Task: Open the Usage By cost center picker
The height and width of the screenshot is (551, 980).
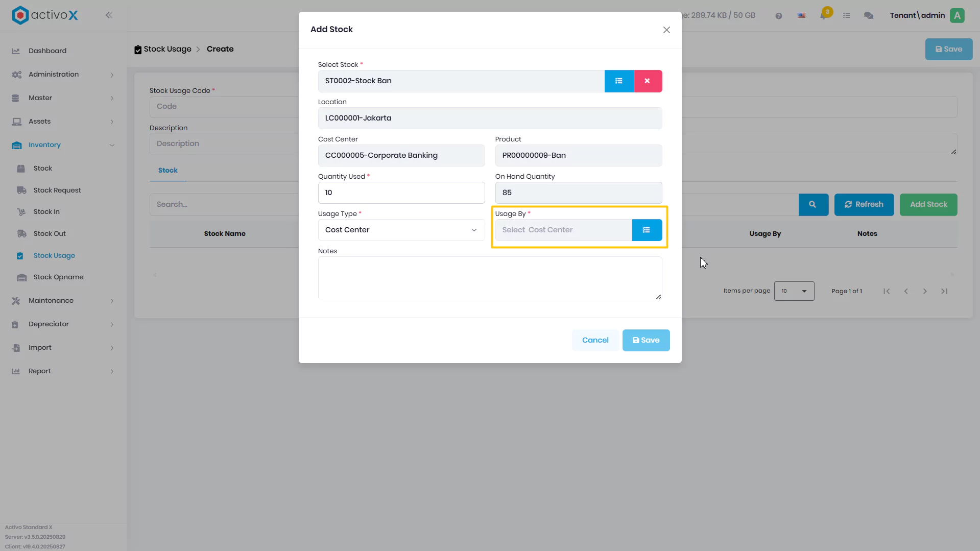Action: pos(647,230)
